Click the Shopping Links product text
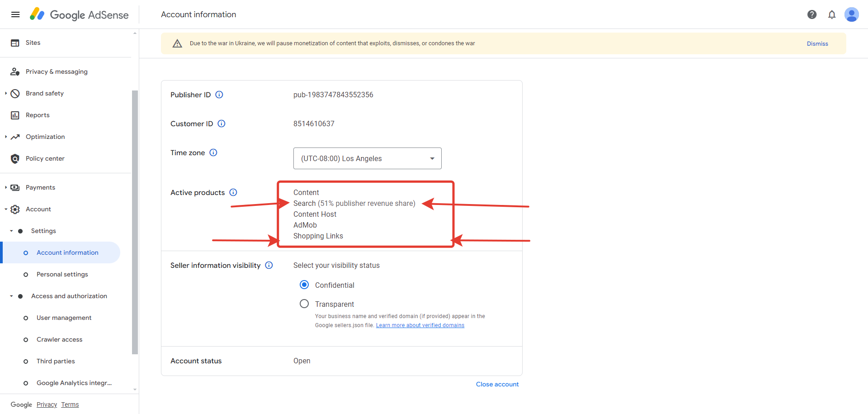Image resolution: width=868 pixels, height=414 pixels. [x=318, y=236]
